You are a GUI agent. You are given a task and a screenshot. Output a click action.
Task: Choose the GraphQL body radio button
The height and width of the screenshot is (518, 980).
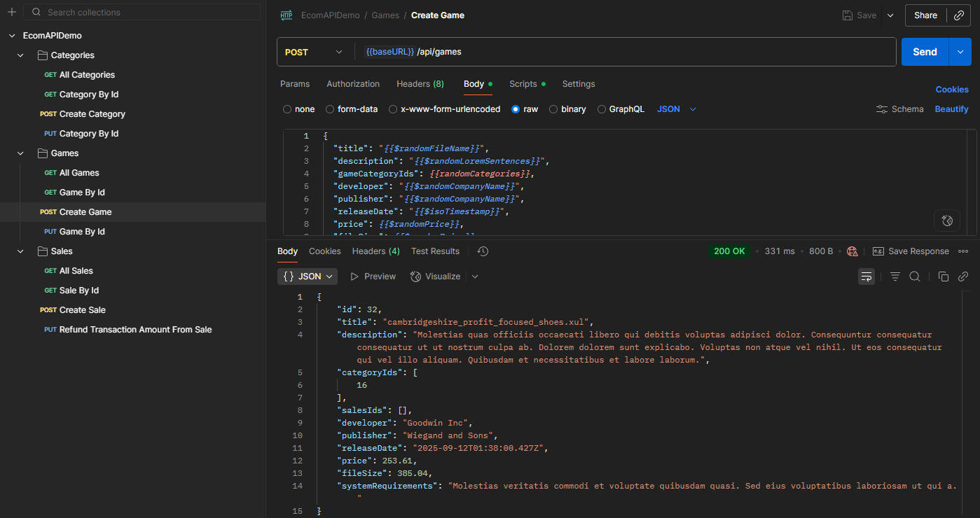point(602,109)
